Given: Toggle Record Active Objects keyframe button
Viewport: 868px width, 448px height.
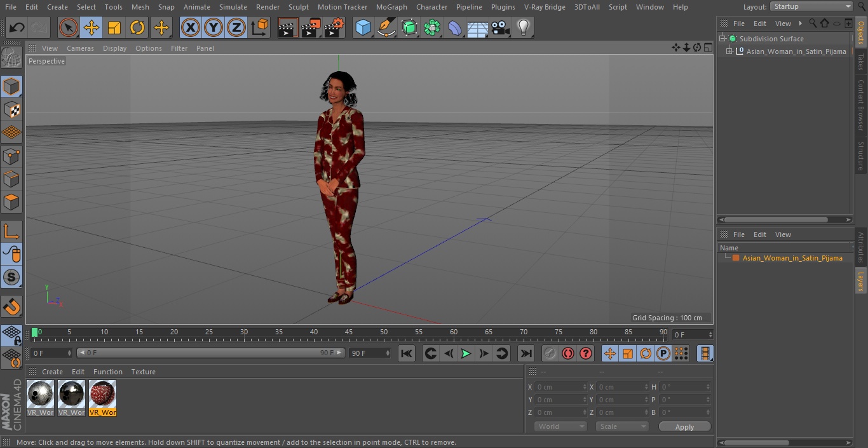Looking at the screenshot, I should [x=550, y=353].
